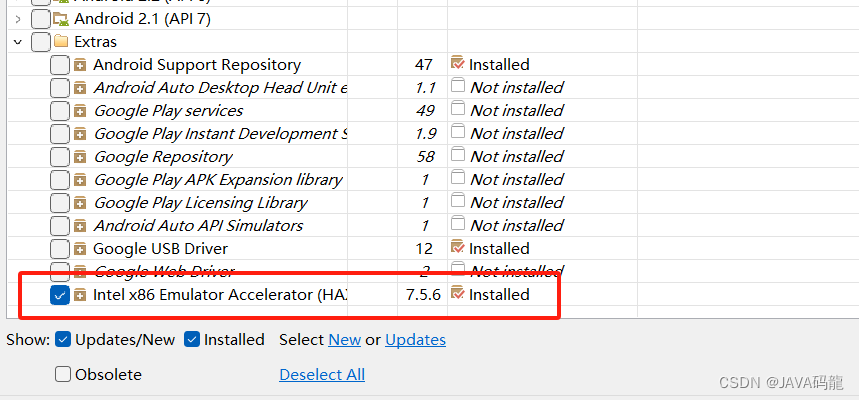This screenshot has width=859, height=400.
Task: Click the Android Auto API Simulators package icon
Action: click(80, 226)
